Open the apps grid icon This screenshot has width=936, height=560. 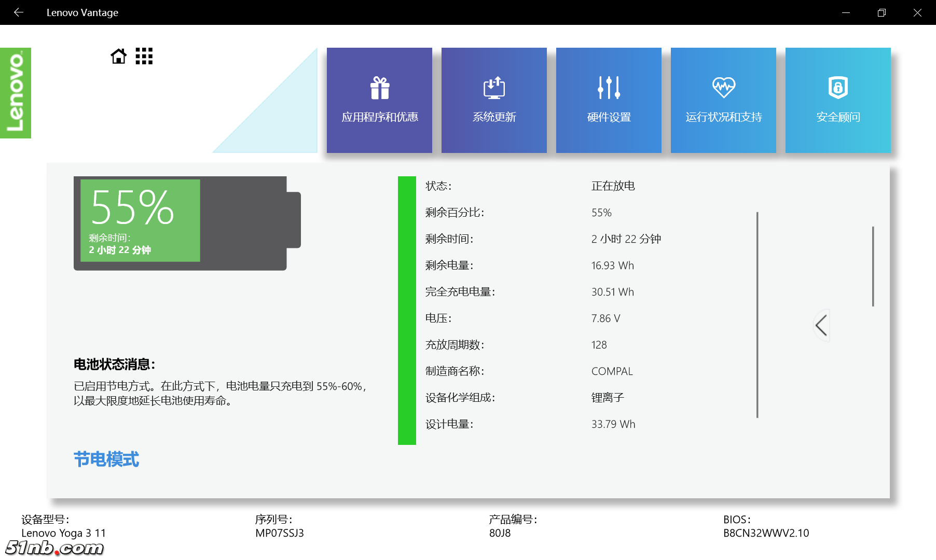pos(144,56)
